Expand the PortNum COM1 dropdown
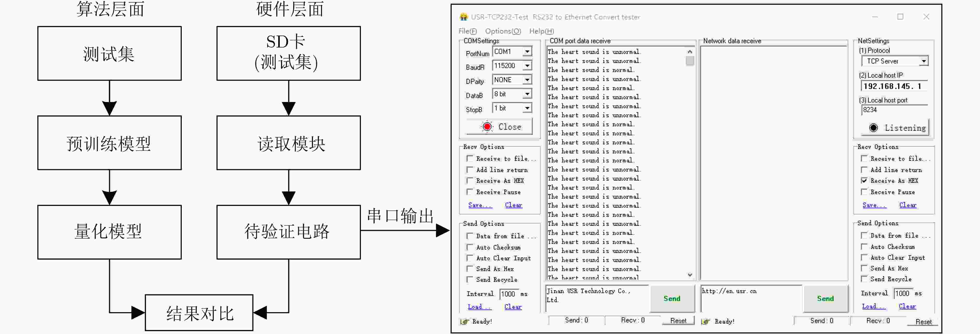Image resolution: width=980 pixels, height=334 pixels. [x=527, y=51]
